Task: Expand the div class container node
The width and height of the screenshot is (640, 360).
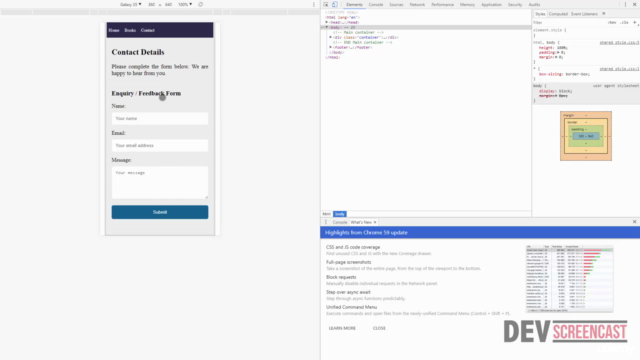Action: (331, 38)
